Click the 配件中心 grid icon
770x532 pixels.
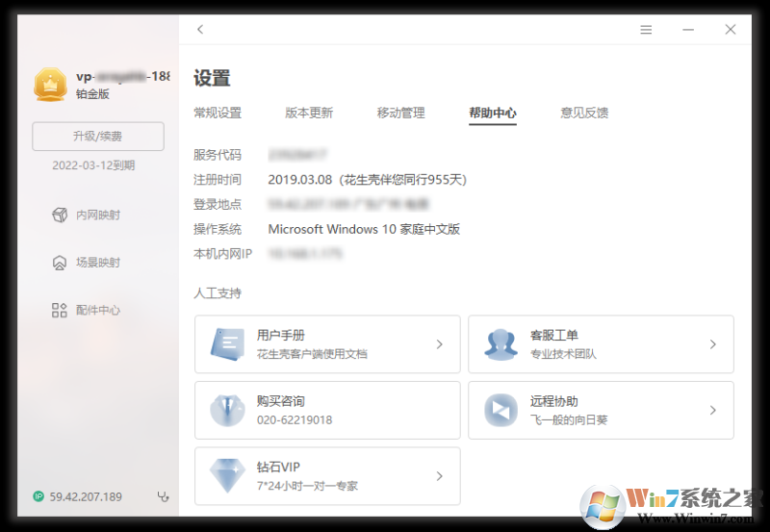pos(60,310)
